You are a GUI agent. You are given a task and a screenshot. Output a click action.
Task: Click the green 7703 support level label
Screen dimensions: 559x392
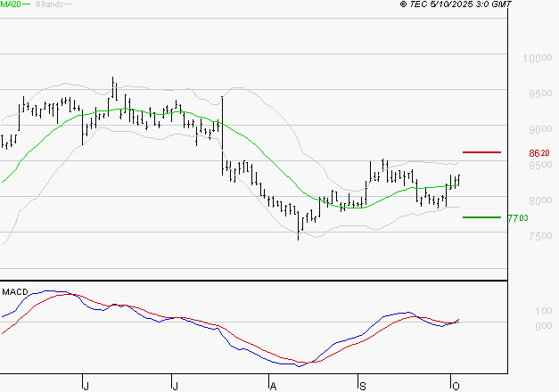coord(518,218)
